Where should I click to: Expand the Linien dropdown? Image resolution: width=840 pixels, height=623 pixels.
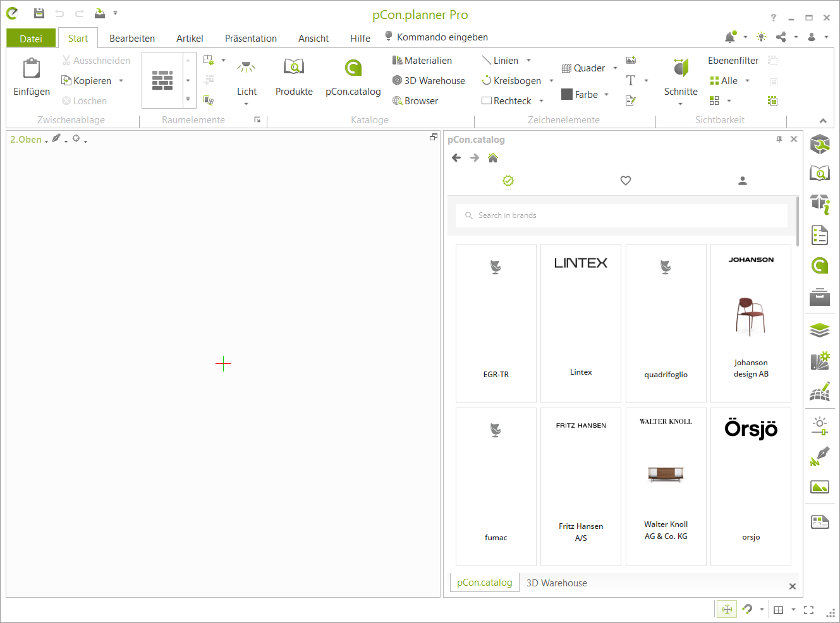tap(529, 61)
